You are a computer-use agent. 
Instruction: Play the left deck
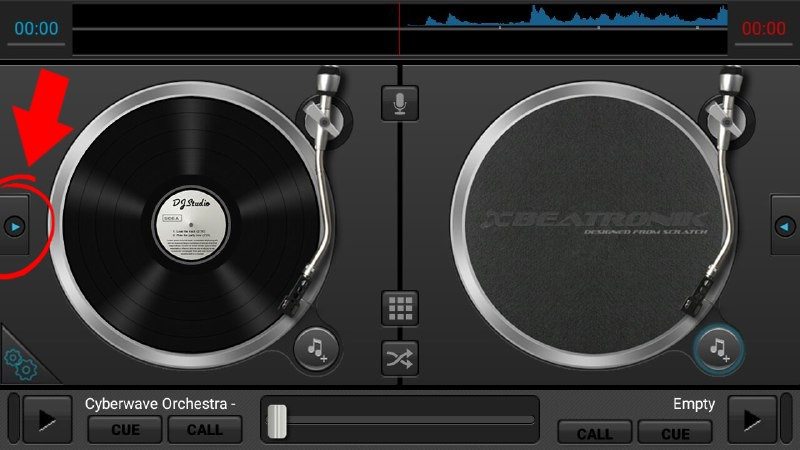pos(47,420)
